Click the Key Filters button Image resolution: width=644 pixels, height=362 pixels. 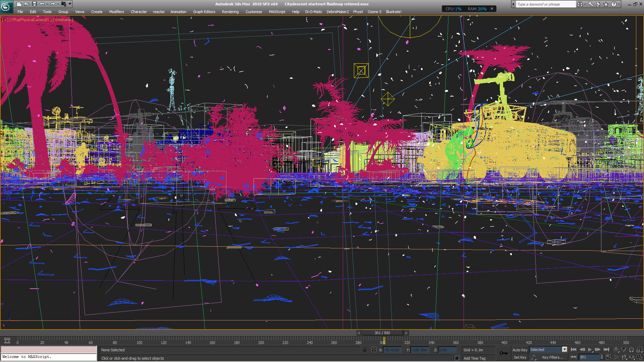tap(552, 358)
